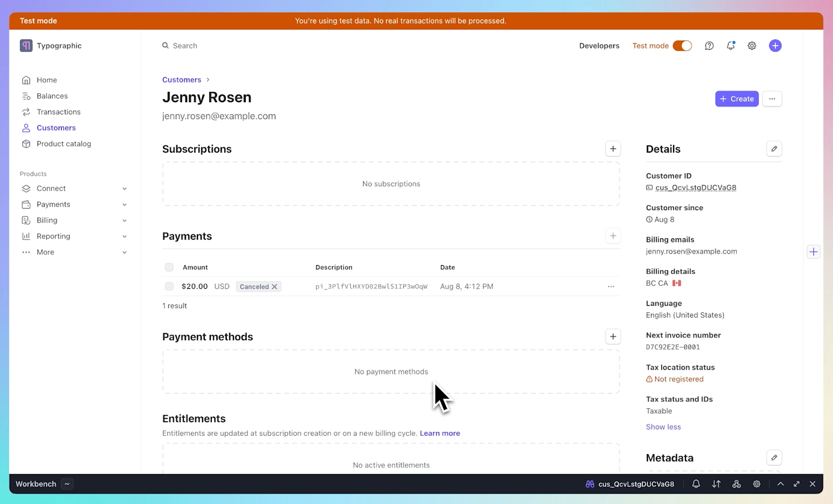Open the help question mark icon
Viewport: 833px width, 504px height.
pyautogui.click(x=709, y=46)
